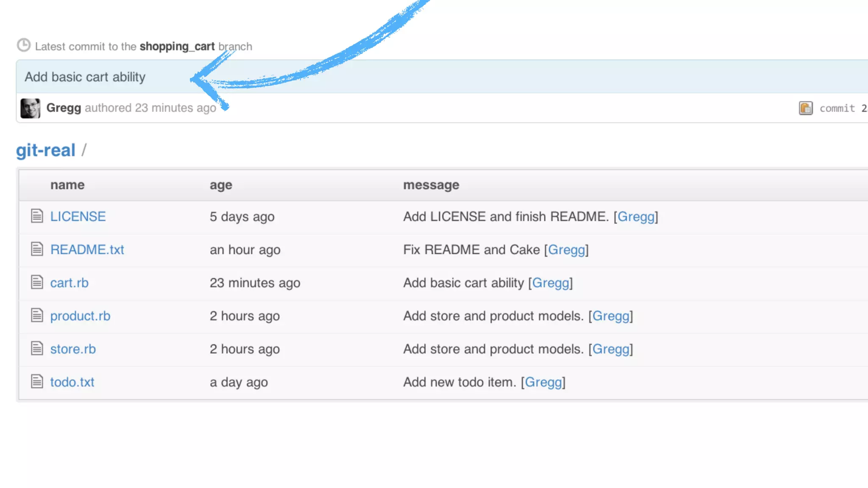The height and width of the screenshot is (488, 868).
Task: Click the file icon beside todo.txt
Action: (37, 381)
